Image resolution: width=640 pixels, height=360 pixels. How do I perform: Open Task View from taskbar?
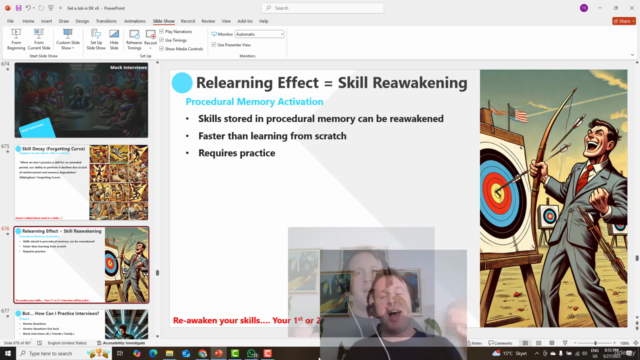coord(120,353)
